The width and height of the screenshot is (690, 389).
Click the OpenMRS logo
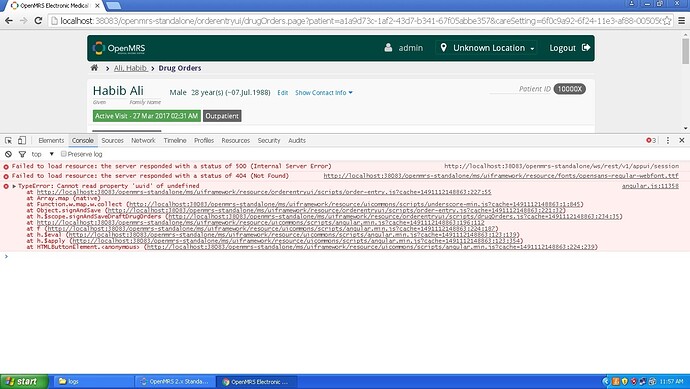pyautogui.click(x=119, y=48)
